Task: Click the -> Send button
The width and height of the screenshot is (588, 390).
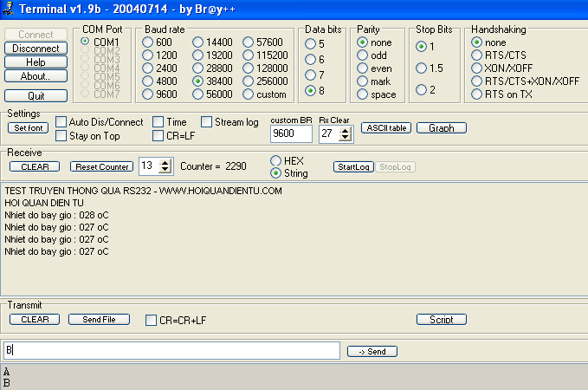Action: pyautogui.click(x=372, y=352)
